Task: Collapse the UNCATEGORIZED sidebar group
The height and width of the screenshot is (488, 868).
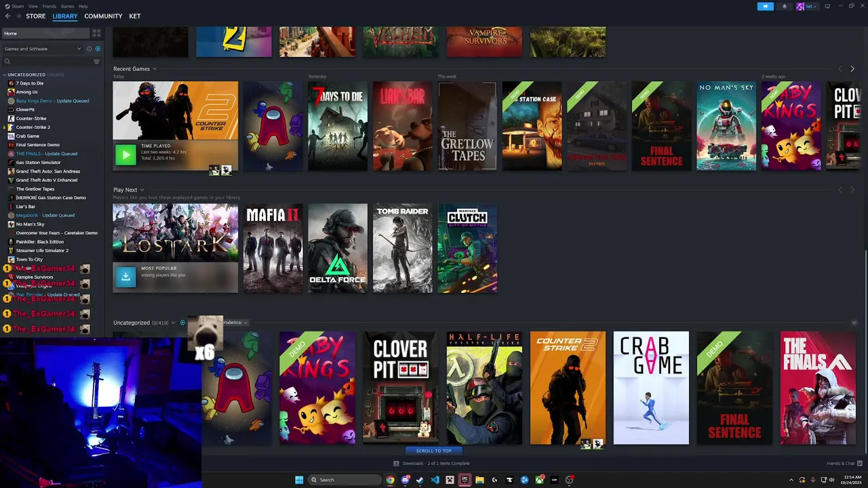Action: tap(5, 75)
